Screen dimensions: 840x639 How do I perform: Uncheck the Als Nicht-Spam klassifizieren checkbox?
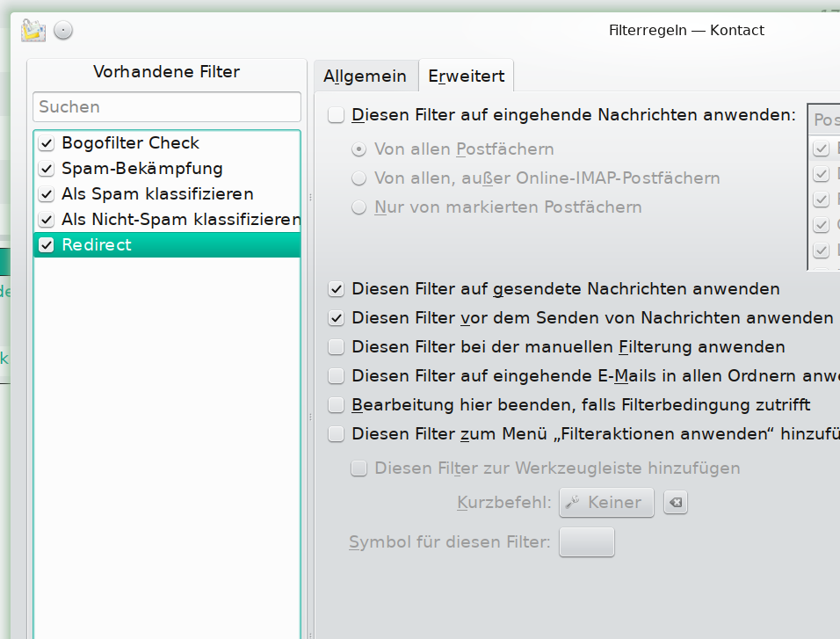click(47, 220)
